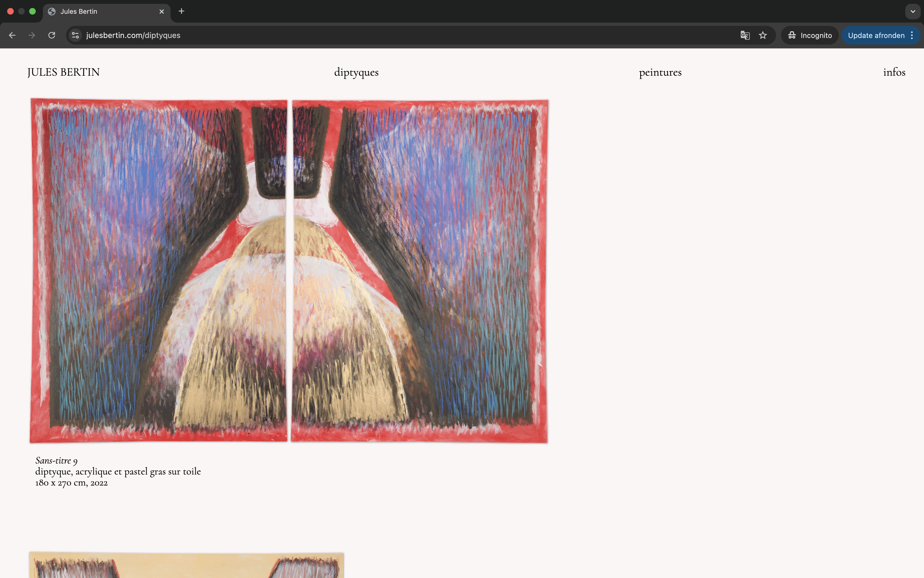Open right panel of Sans-titre 9 diptych
The width and height of the screenshot is (924, 578).
(x=420, y=271)
